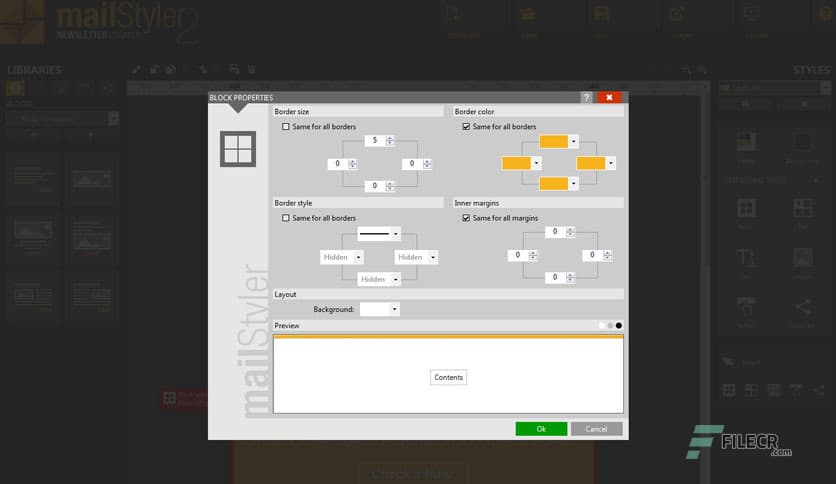Decrease the bottom inner margin spinner

(570, 280)
